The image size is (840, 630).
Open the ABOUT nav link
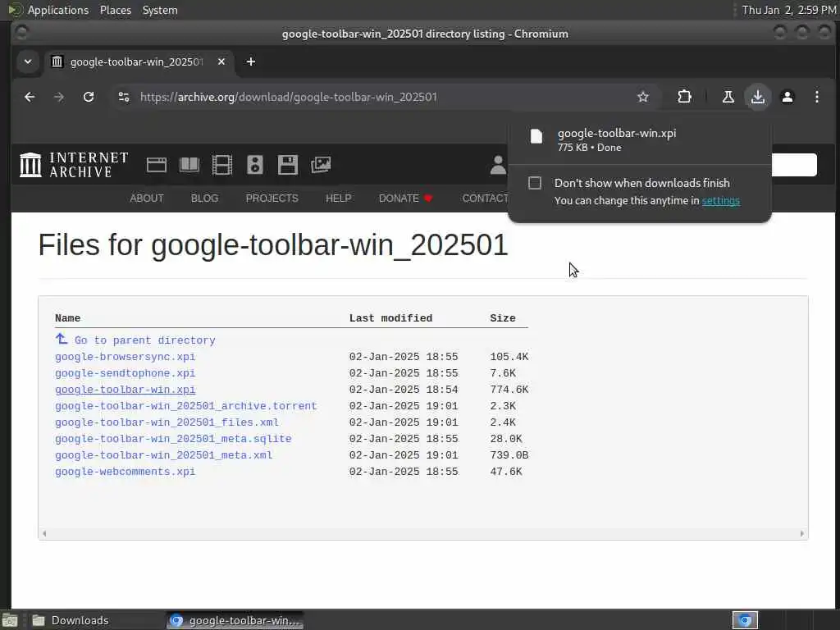pos(147,199)
